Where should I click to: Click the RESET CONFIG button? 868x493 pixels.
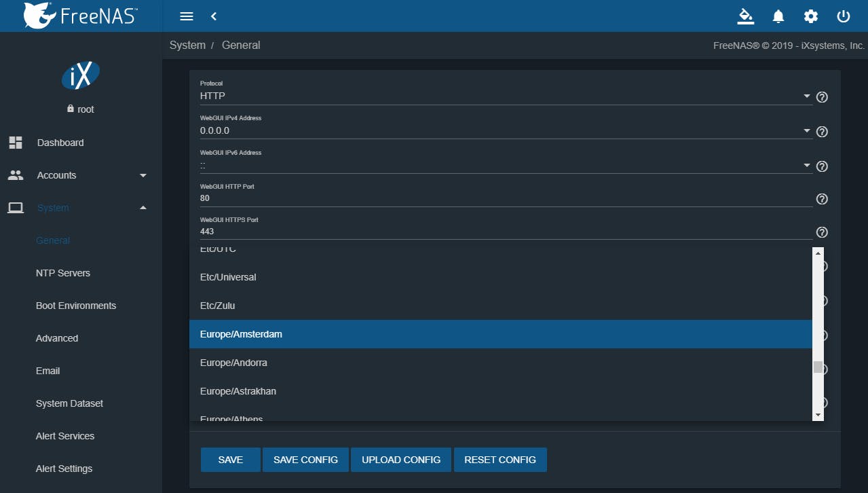(x=500, y=460)
